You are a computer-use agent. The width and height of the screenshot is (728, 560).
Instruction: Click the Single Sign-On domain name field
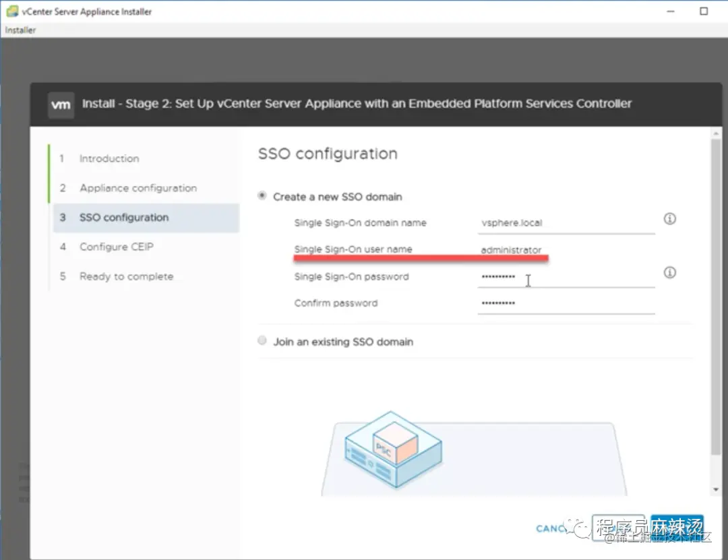(x=566, y=223)
